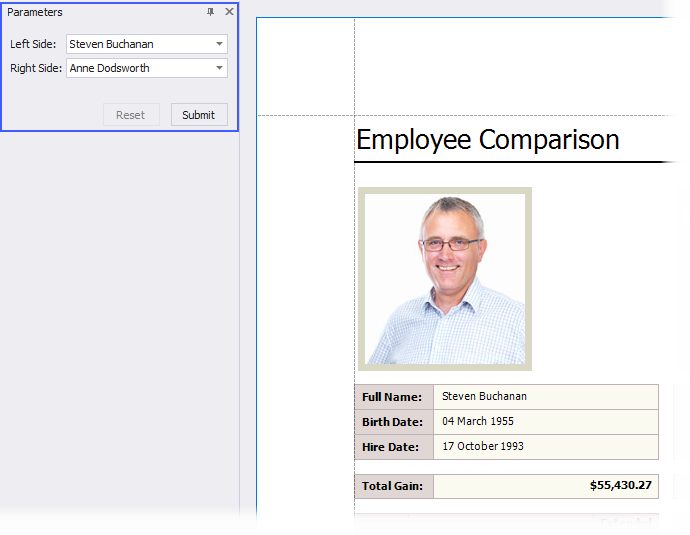Click the Left Side field showing Steven Buchanan
Viewport: 690px width, 535px height.
[138, 44]
